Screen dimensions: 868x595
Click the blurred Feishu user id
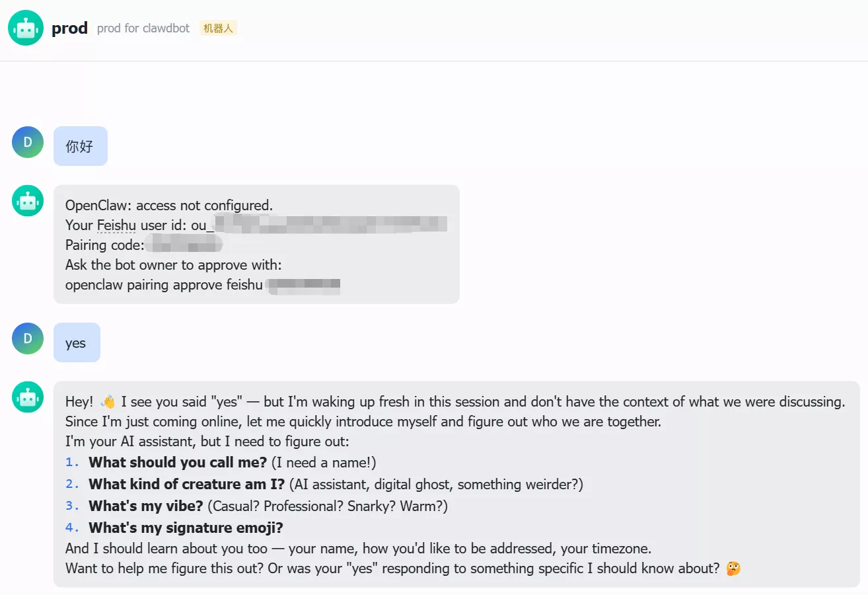click(330, 225)
